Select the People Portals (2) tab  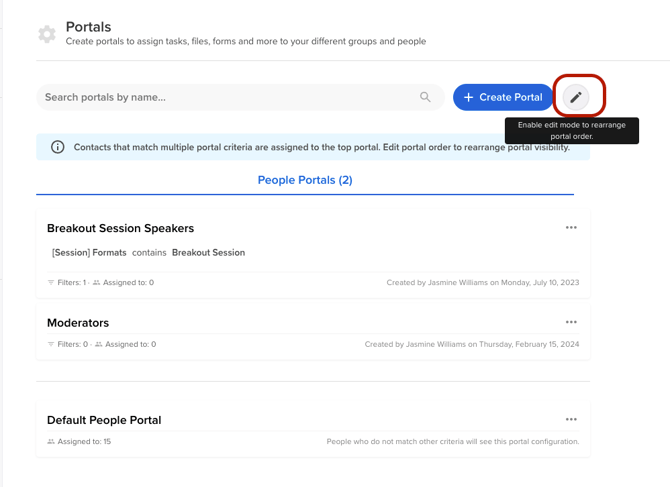305,180
